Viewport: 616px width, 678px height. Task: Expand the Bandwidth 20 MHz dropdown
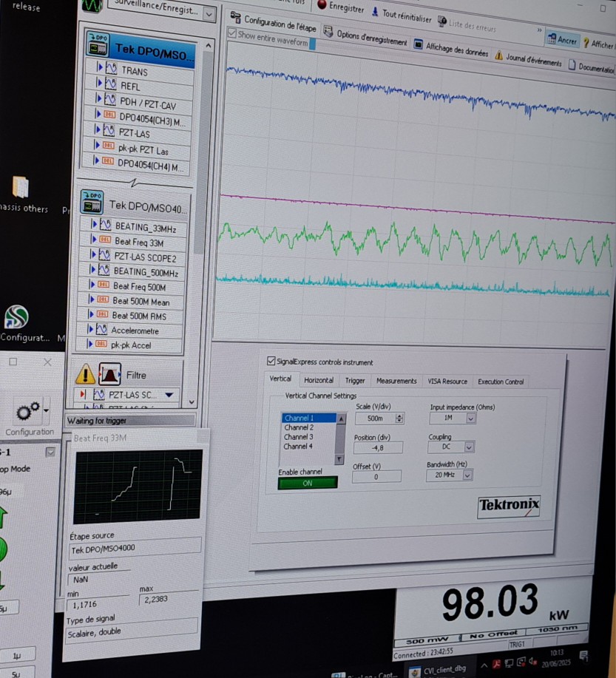coord(467,475)
